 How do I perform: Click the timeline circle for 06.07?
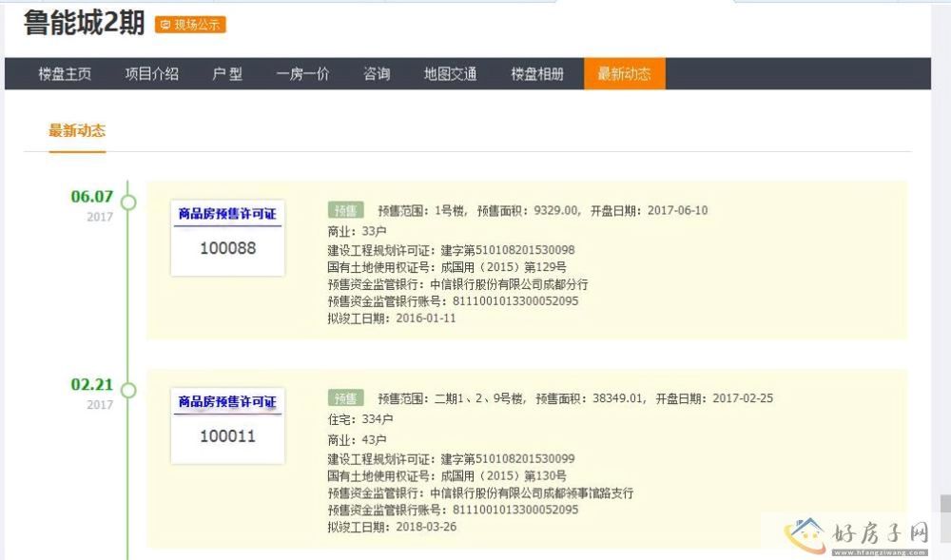click(128, 203)
